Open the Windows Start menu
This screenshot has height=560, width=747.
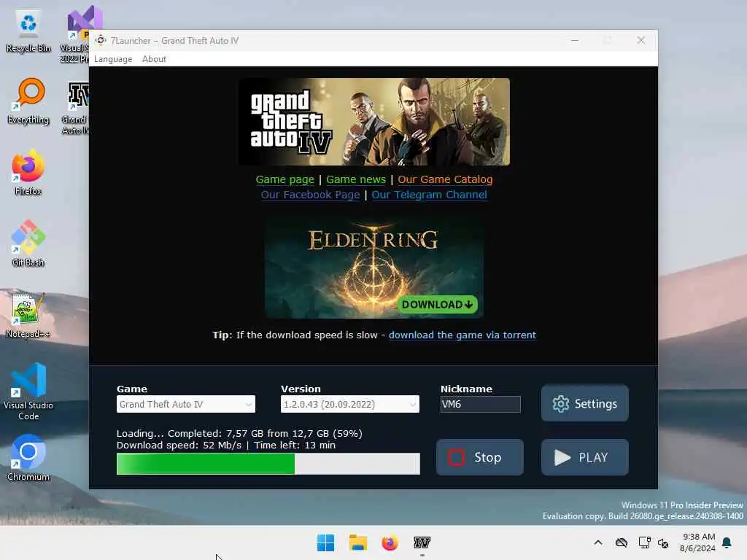[326, 542]
